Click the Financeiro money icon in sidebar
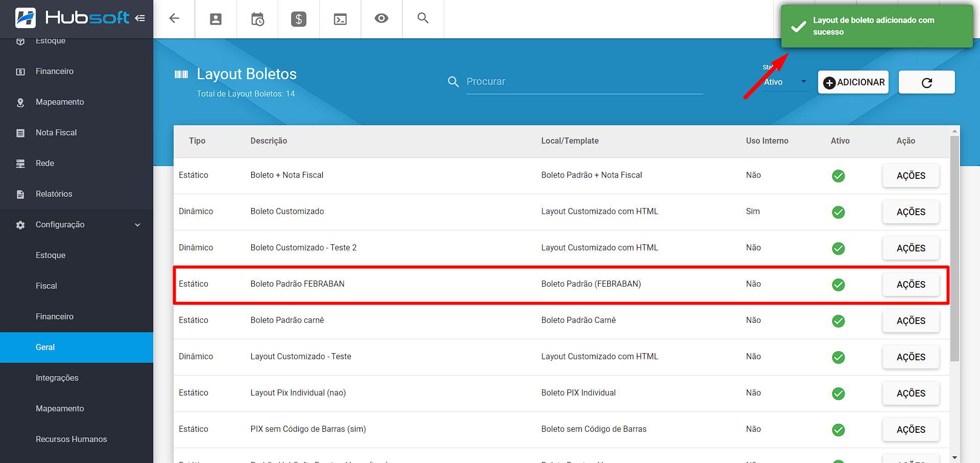The height and width of the screenshot is (463, 980). pos(20,72)
